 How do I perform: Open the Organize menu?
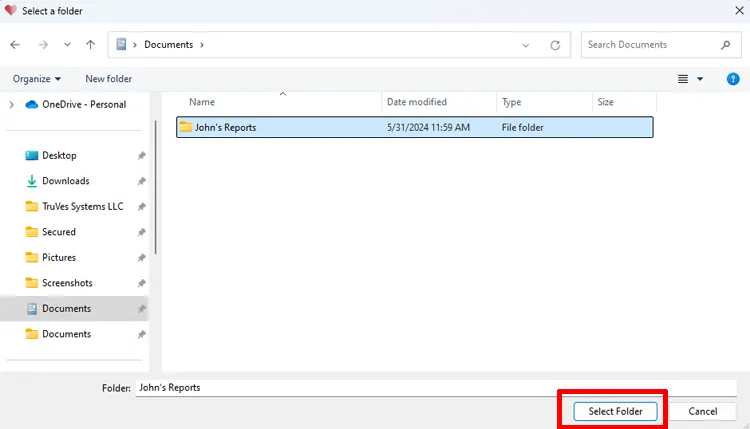pyautogui.click(x=37, y=79)
